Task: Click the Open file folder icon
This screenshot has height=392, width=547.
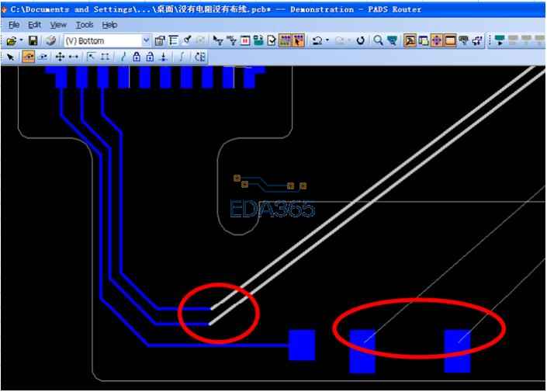Action: click(11, 41)
